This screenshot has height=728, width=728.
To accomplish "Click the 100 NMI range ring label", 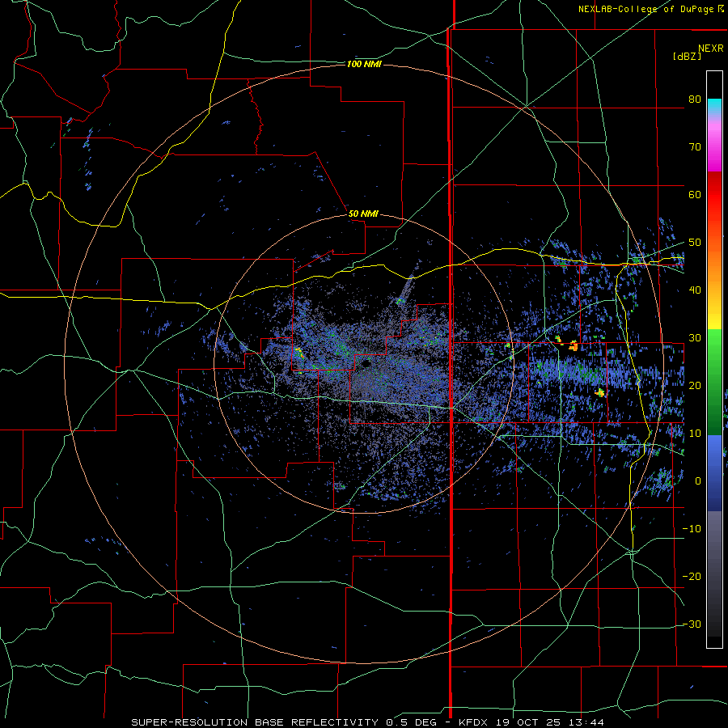I will pyautogui.click(x=364, y=64).
